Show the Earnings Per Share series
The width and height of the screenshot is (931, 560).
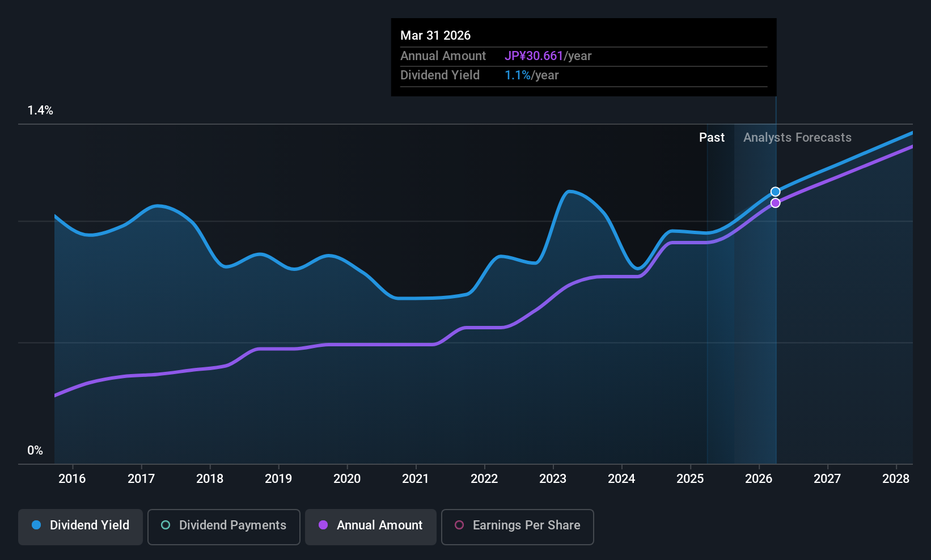click(518, 527)
